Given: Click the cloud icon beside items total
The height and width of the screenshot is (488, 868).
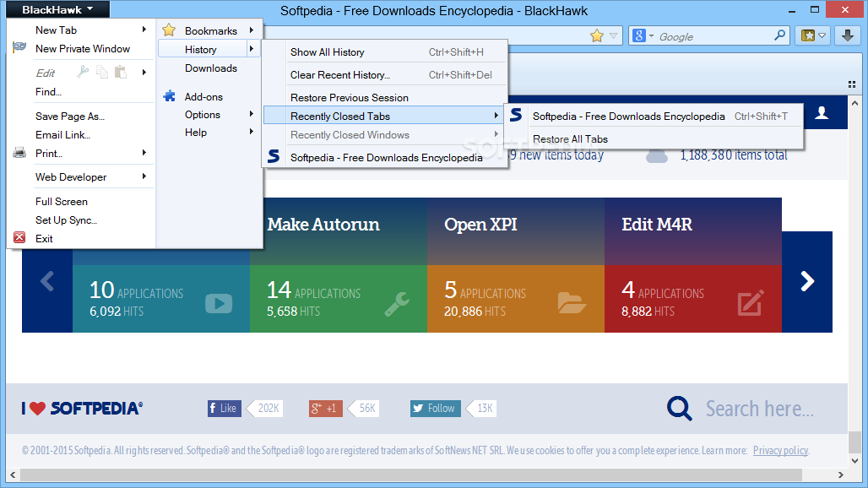Looking at the screenshot, I should click(x=657, y=155).
